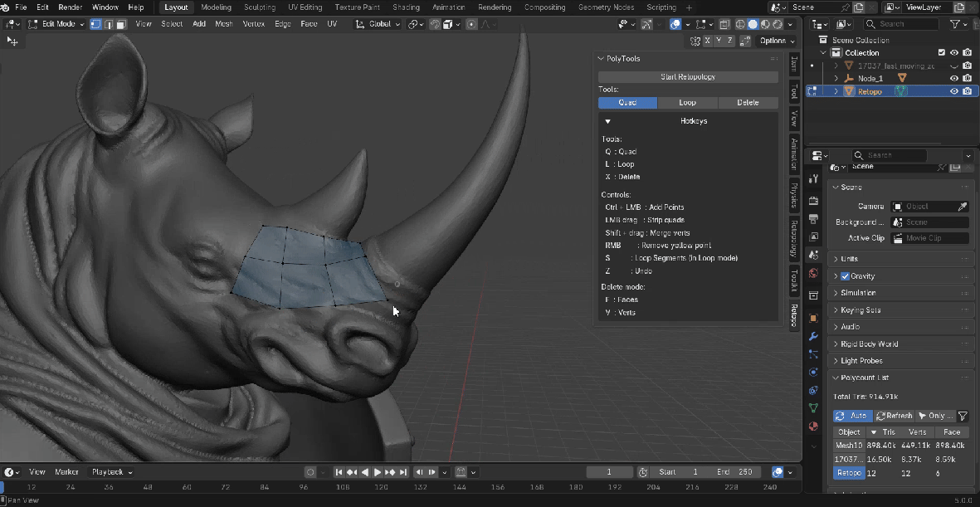Click the End frame field

(733, 472)
